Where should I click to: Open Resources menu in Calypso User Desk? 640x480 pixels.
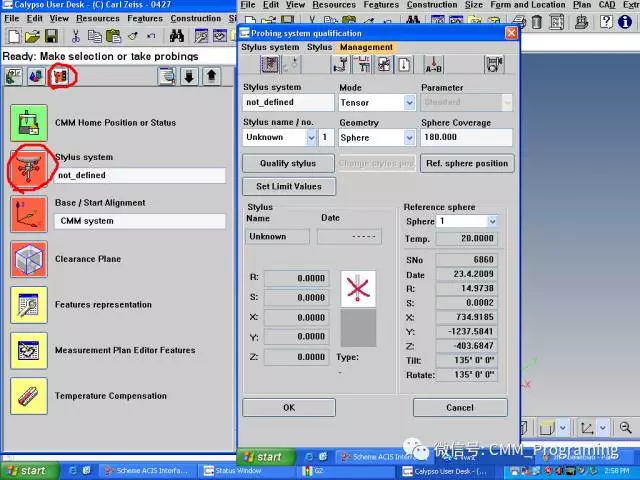[98, 18]
